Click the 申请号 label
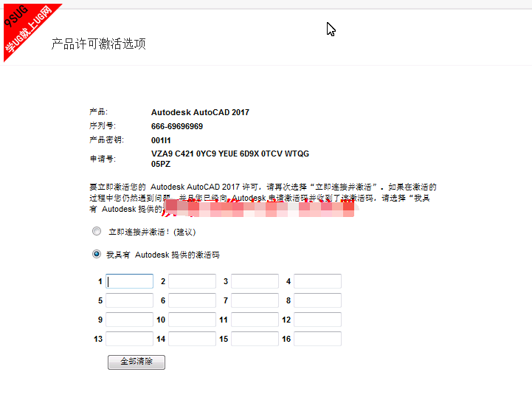The width and height of the screenshot is (532, 403). (x=103, y=159)
